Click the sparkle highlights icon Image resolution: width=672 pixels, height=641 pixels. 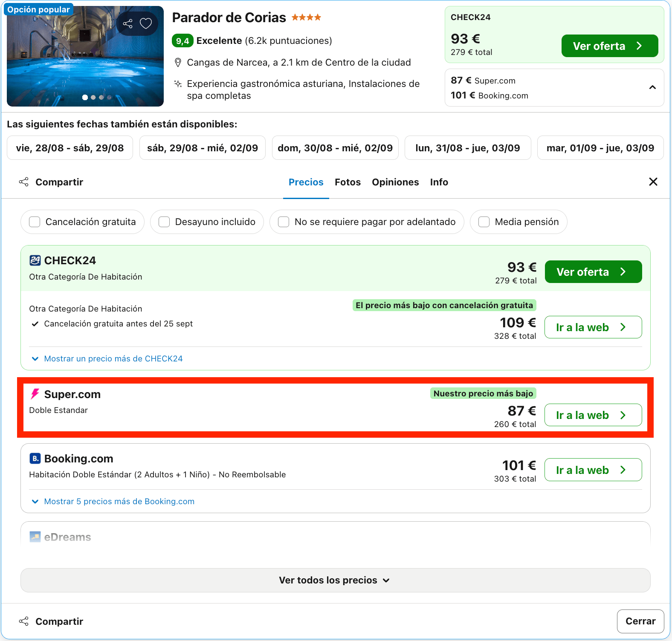tap(178, 84)
